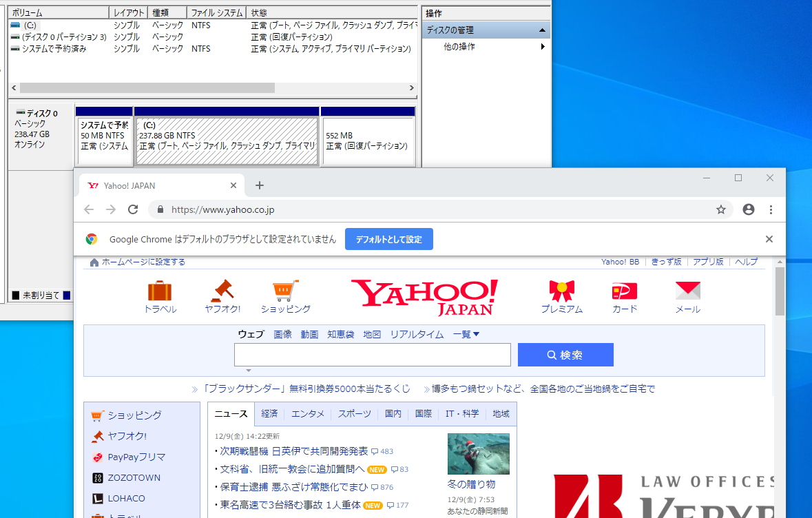Open the 冬の贈り物 news thumbnail
The image size is (812, 518).
pos(479,454)
